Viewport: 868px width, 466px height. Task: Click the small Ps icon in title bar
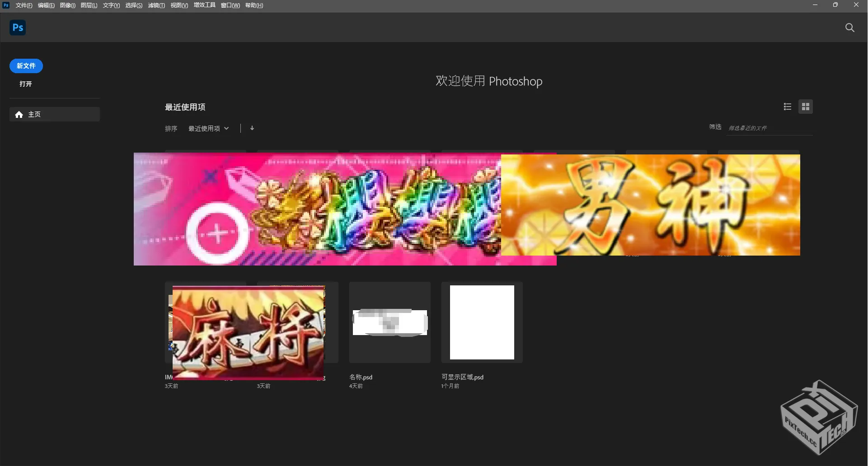(x=6, y=5)
